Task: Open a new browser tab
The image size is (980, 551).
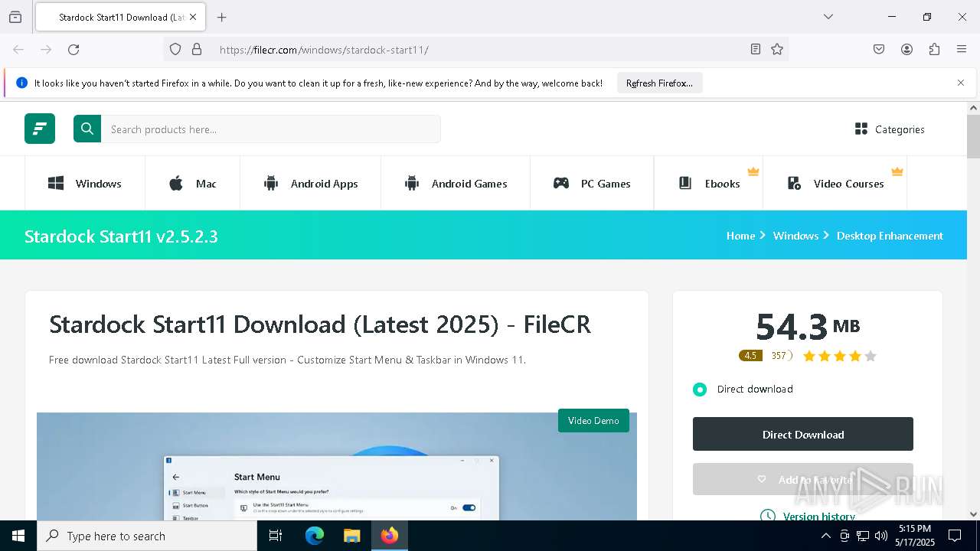Action: (222, 17)
